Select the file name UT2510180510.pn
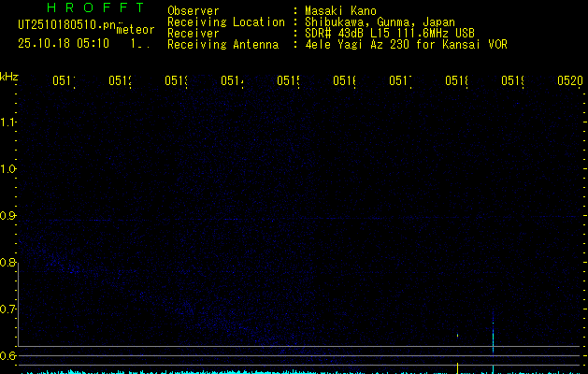Screen dimensions: 588x374 pyautogui.click(x=67, y=25)
